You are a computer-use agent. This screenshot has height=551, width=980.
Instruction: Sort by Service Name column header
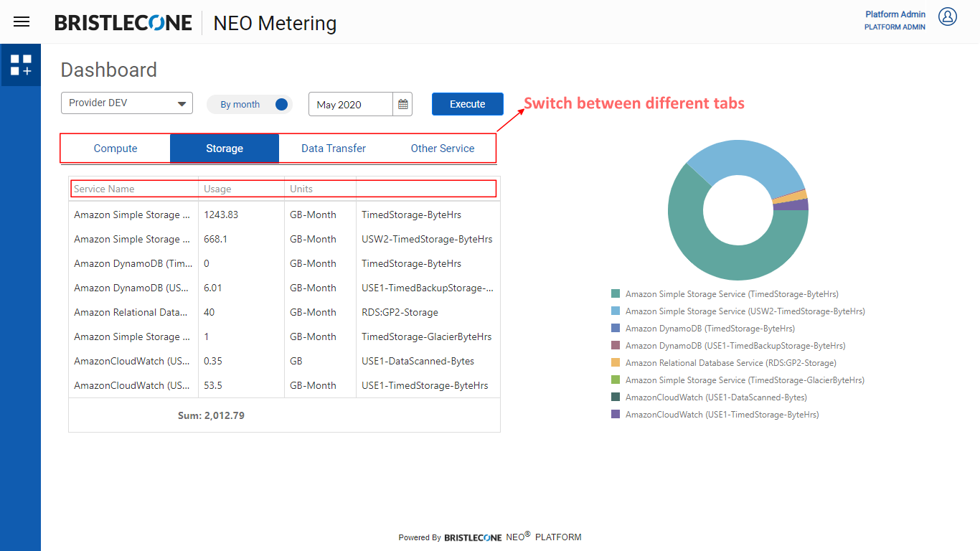click(105, 189)
